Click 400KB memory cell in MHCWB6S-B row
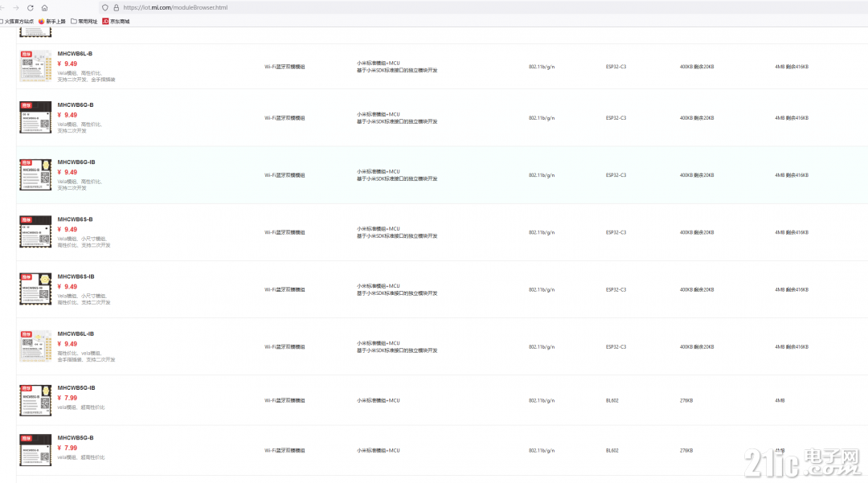Viewport: 868px width, 483px height. 696,232
